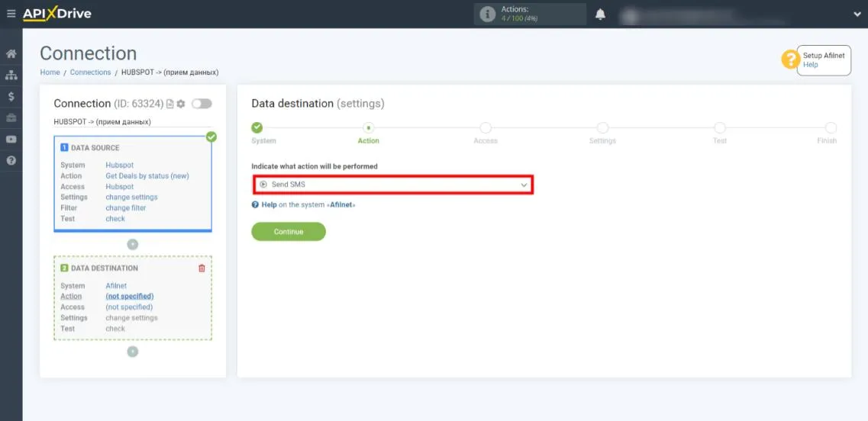Click the Get Deals by status link
Viewport: 868px width, 421px height.
pos(147,176)
